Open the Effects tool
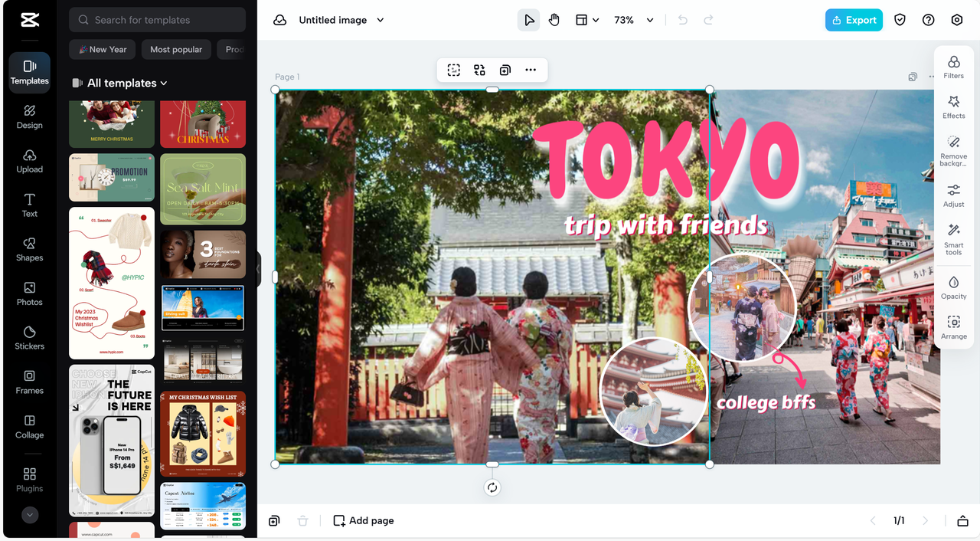Viewport: 980px width, 541px height. [x=953, y=107]
